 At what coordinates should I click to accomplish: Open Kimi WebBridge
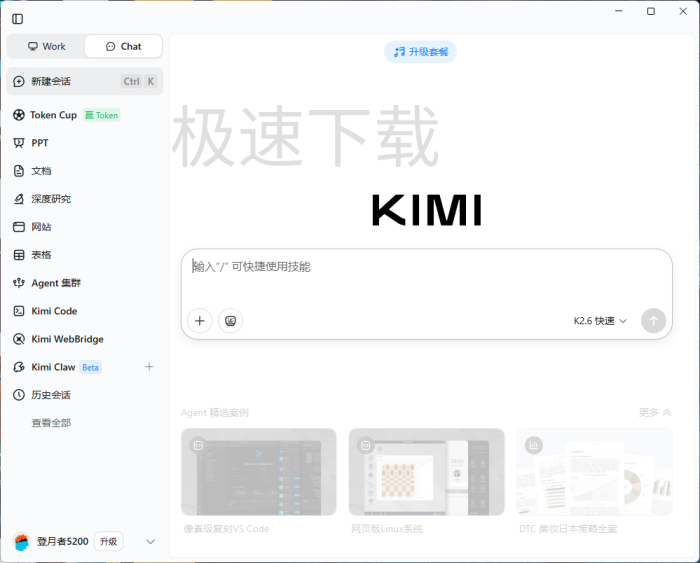[x=85, y=339]
